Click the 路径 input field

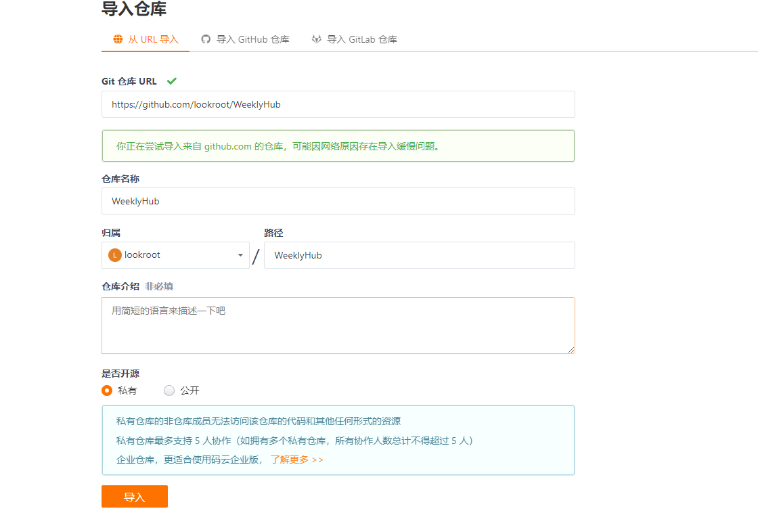pyautogui.click(x=419, y=255)
